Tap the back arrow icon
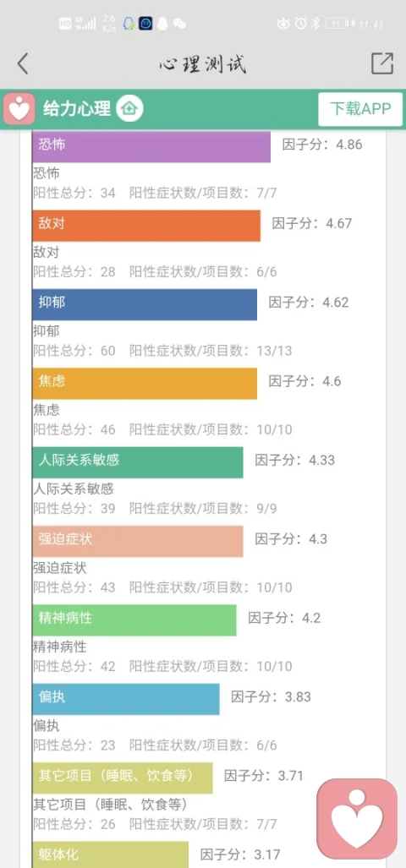Screen dimensions: 406x868 tap(23, 63)
